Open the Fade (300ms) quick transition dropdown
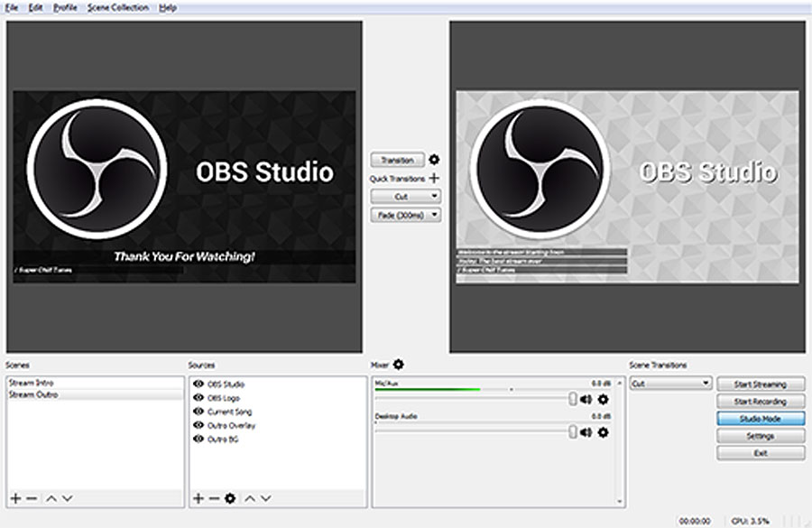 point(405,215)
